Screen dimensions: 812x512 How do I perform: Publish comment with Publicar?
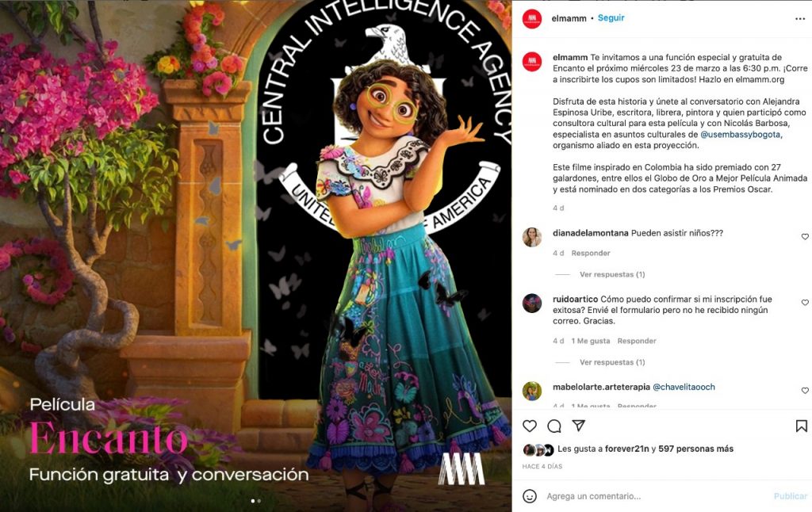791,496
